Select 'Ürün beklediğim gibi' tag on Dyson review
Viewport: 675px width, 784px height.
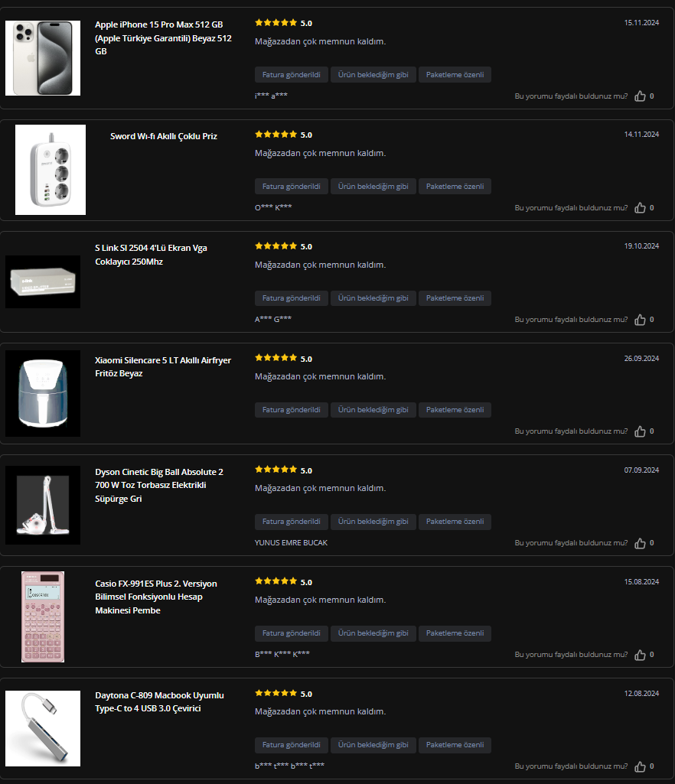[373, 522]
